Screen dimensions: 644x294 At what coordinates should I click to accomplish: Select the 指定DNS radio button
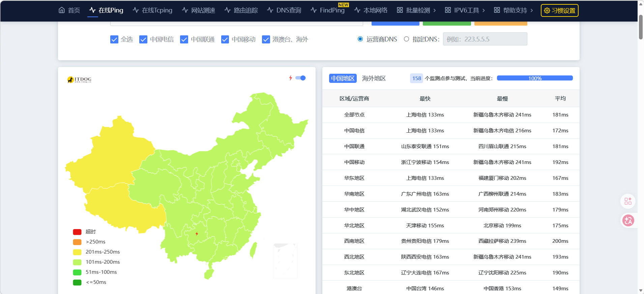click(x=406, y=39)
